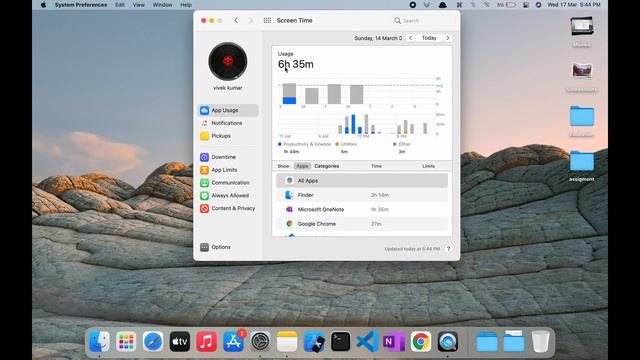Select the All Apps row
Image resolution: width=640 pixels, height=360 pixels.
coord(362,180)
